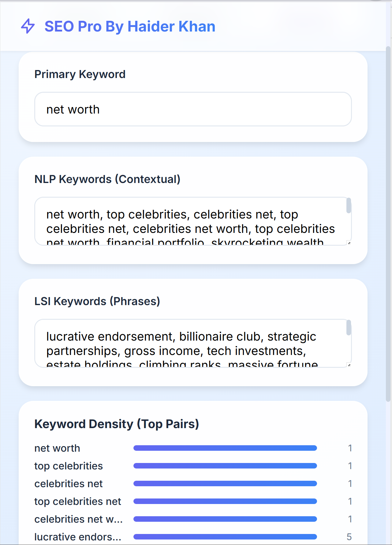Click the Keyword Density (Top Pairs) heading
Image resolution: width=392 pixels, height=545 pixels.
pos(117,424)
